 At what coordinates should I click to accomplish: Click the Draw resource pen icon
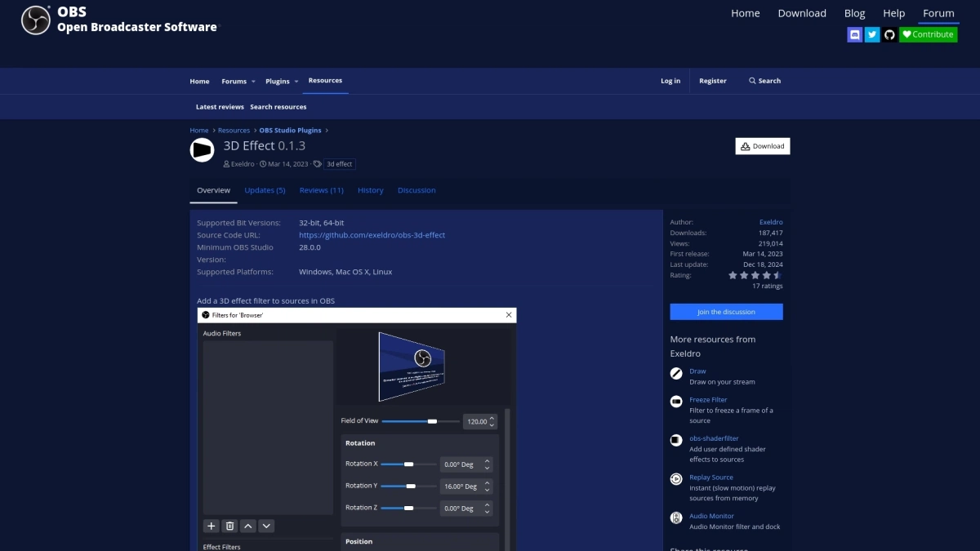tap(675, 372)
